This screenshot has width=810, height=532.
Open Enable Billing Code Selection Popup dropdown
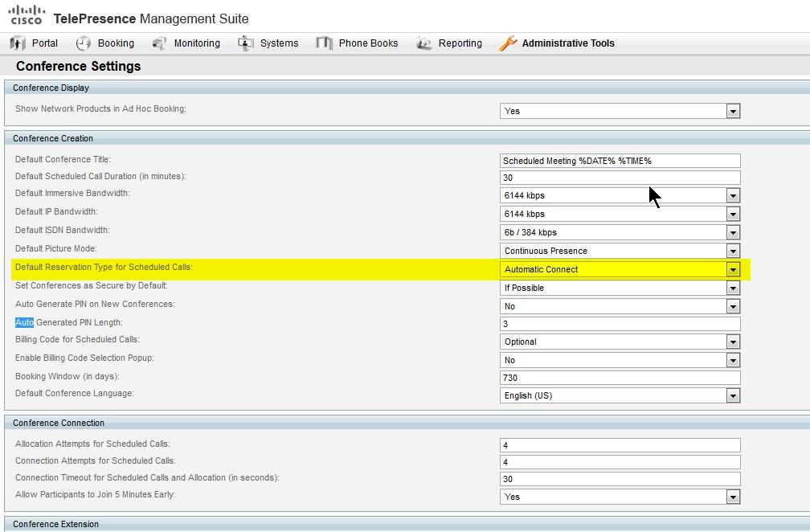coord(620,360)
